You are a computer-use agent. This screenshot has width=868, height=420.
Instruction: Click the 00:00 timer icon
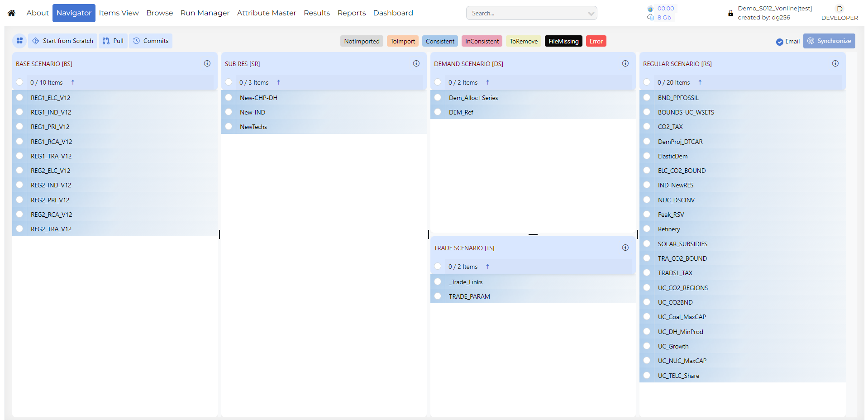click(x=651, y=9)
